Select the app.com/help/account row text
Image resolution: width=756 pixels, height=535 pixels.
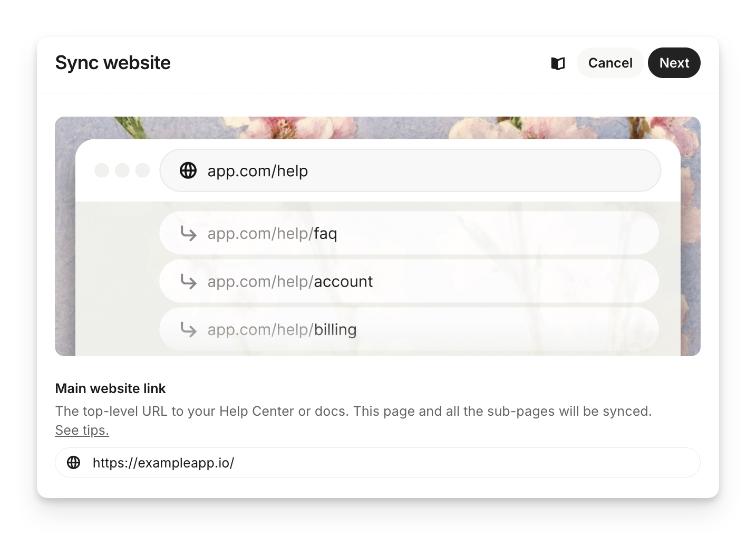pyautogui.click(x=290, y=281)
